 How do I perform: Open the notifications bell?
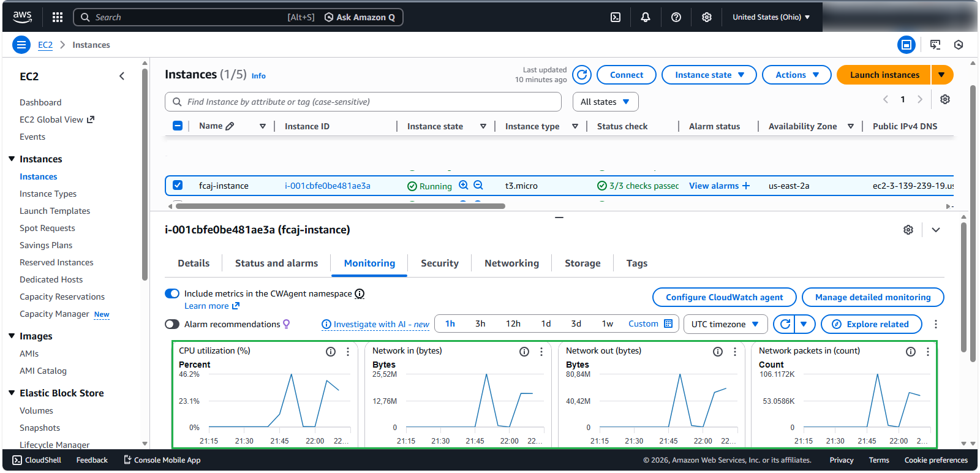pos(646,17)
